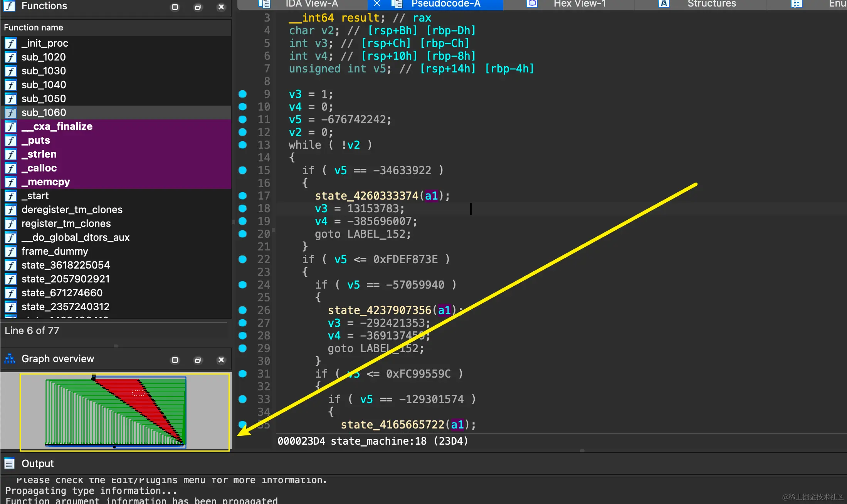Open the Hex View-1 tab

click(x=579, y=4)
